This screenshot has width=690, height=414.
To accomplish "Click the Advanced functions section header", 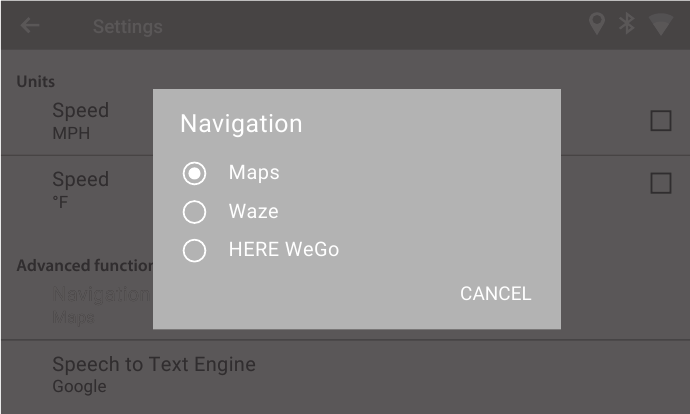I will click(x=84, y=266).
